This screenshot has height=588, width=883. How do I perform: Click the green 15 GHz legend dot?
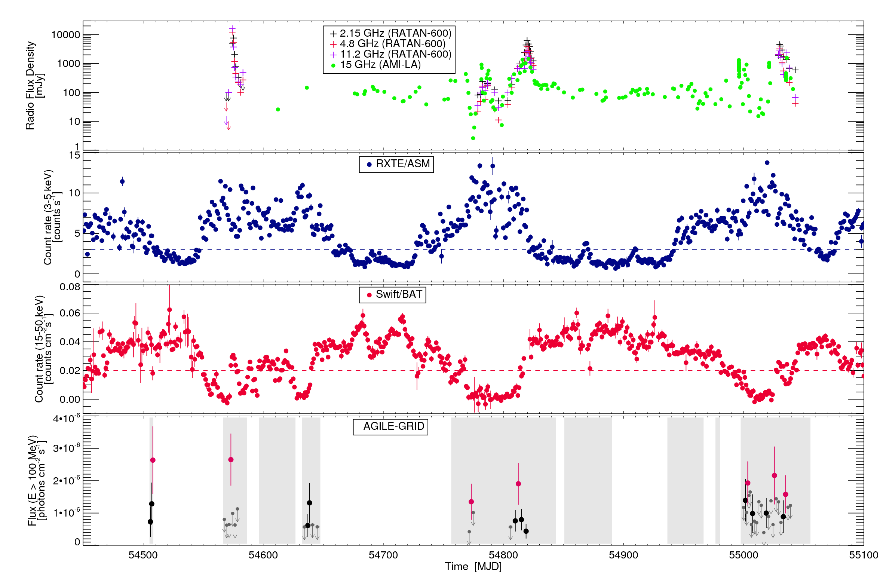click(333, 65)
